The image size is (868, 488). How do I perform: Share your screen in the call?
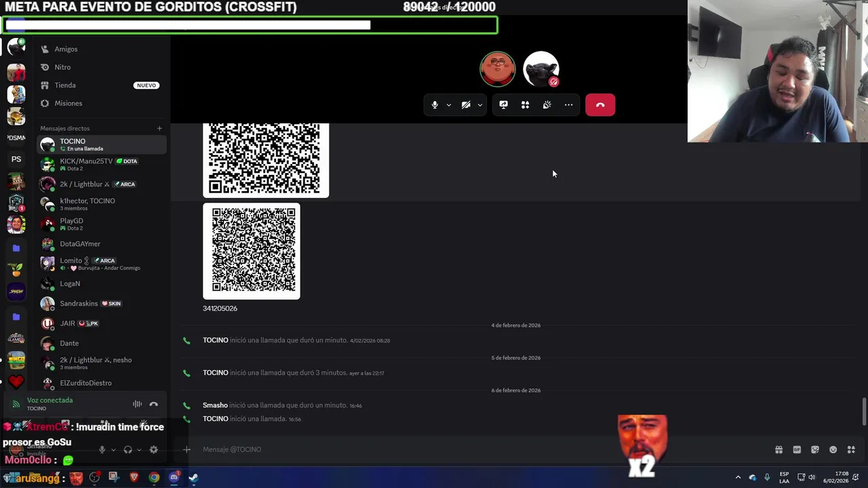[503, 105]
